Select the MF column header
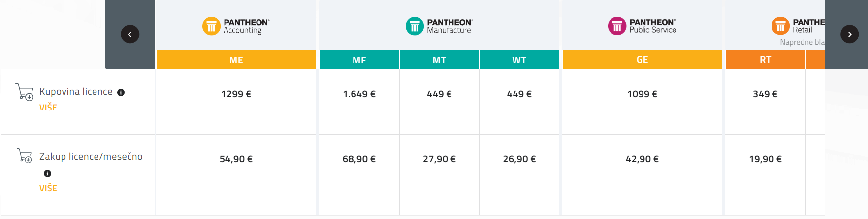 coord(359,60)
